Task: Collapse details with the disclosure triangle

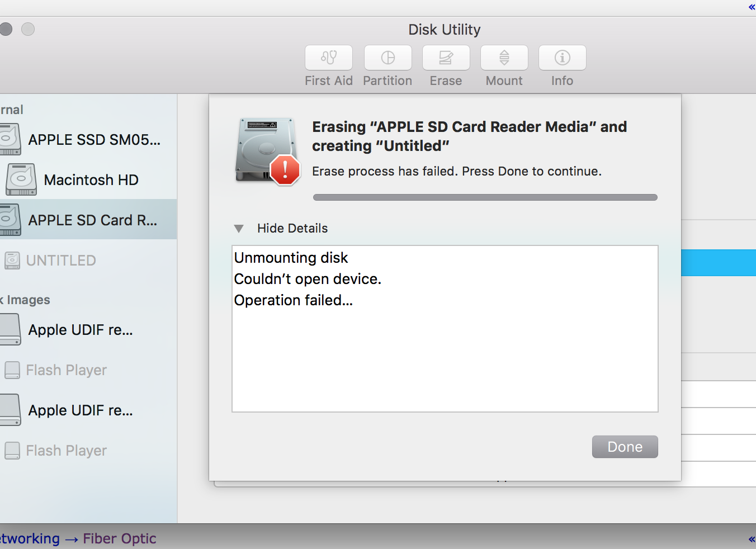Action: click(239, 229)
